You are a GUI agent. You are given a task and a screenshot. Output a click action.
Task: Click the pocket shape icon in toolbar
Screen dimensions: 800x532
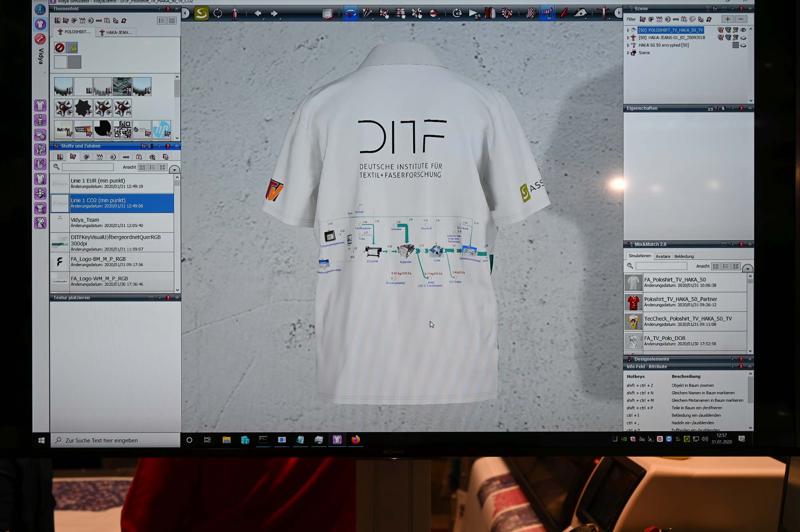coord(328,13)
